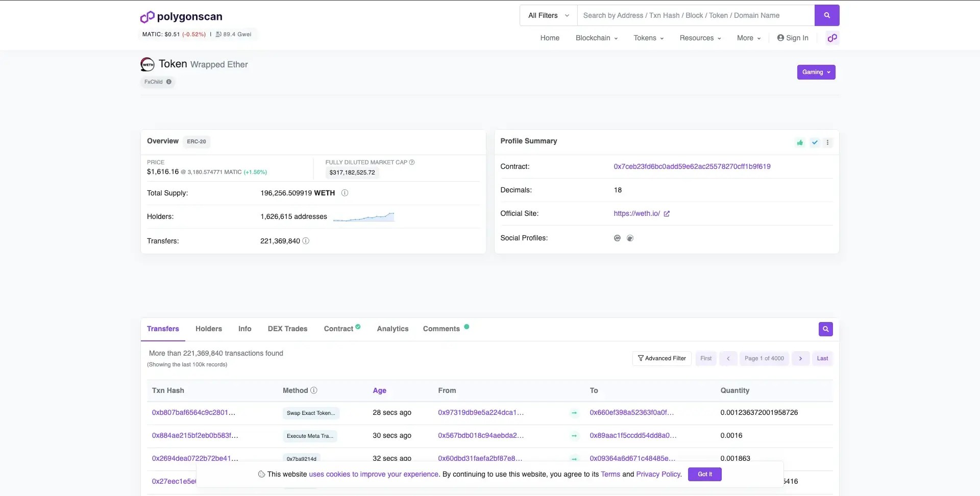Open recipient address 0x89aac1f5ccdd54dd8a0…
This screenshot has height=496, width=980.
pos(633,436)
